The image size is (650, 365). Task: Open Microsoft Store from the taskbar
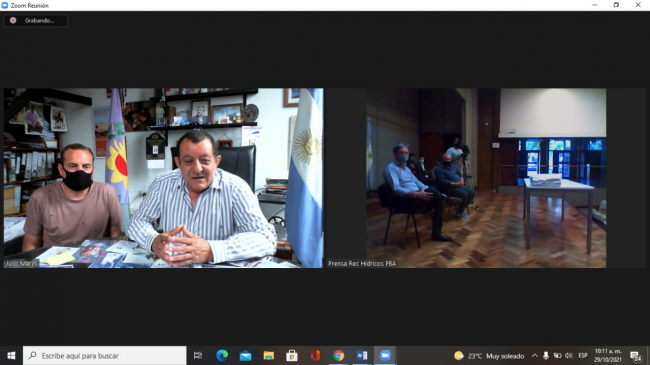pos(292,355)
